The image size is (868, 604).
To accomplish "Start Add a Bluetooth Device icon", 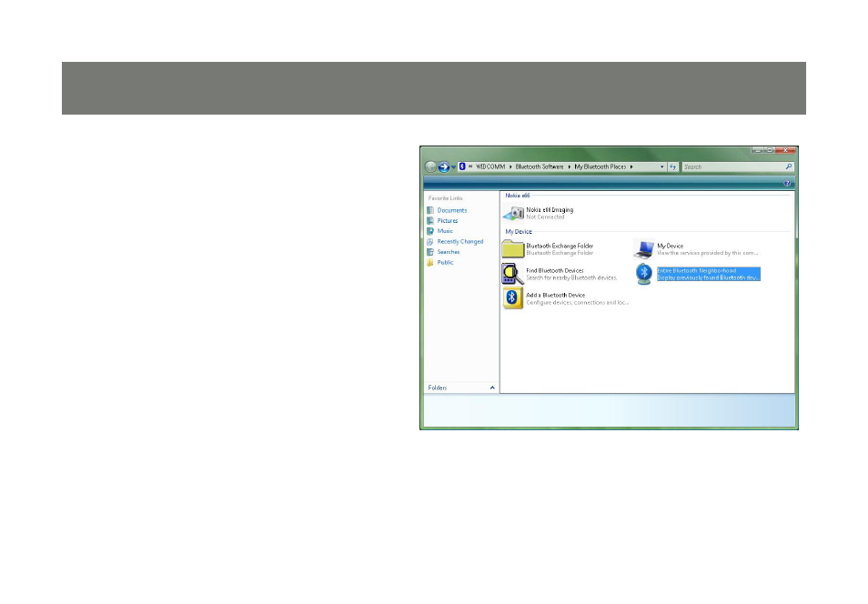I will click(x=512, y=298).
